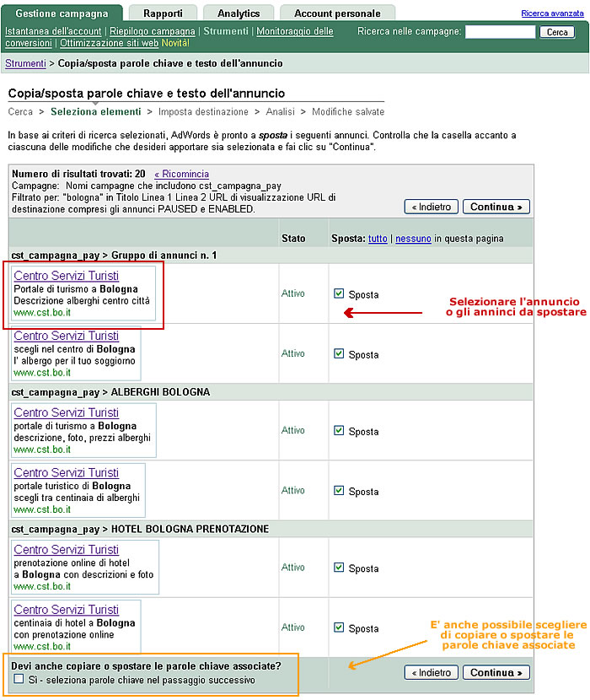Click the bottom Indietro button
Viewport: 590px width, 700px height.
(x=431, y=672)
